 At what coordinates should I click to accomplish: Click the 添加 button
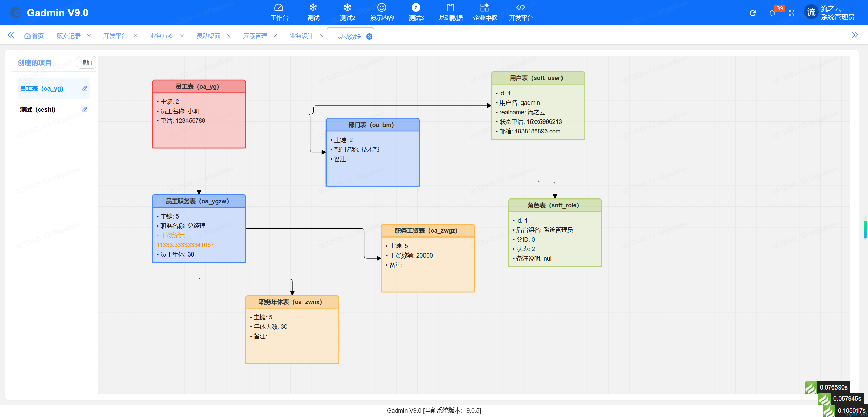tap(86, 63)
